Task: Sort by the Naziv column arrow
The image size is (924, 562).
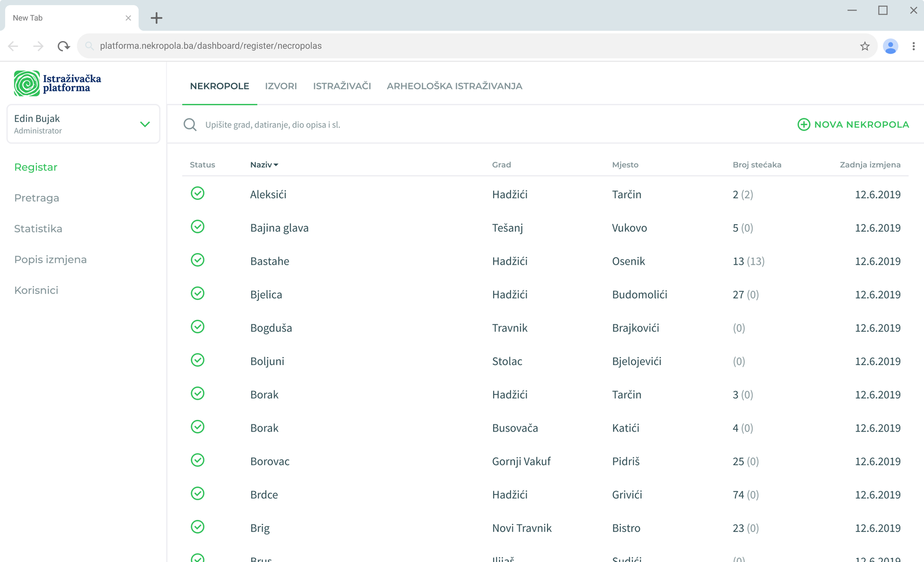Action: tap(276, 165)
